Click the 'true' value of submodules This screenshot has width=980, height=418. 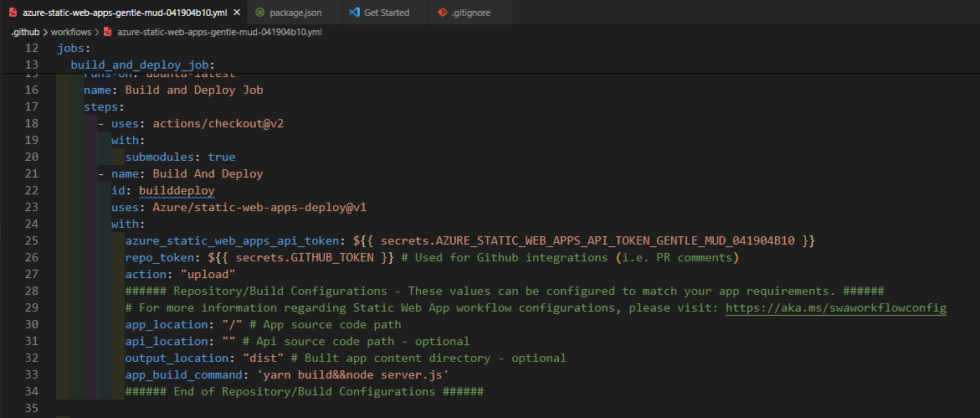click(222, 157)
